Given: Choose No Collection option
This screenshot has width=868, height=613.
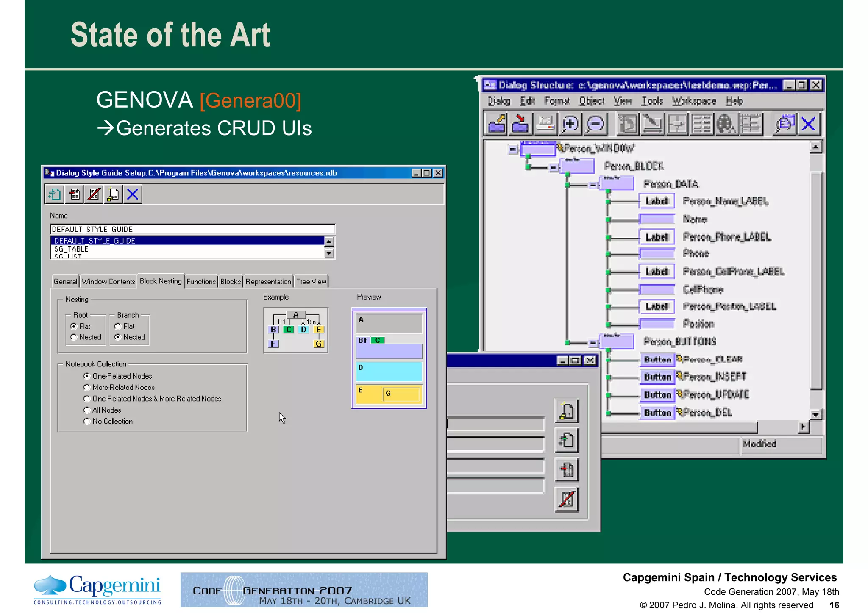Looking at the screenshot, I should click(x=87, y=422).
